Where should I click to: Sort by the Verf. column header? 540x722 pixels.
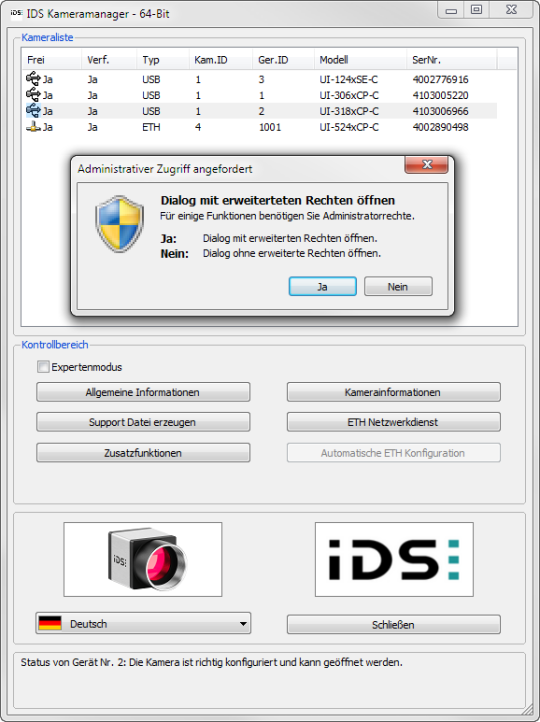point(109,60)
